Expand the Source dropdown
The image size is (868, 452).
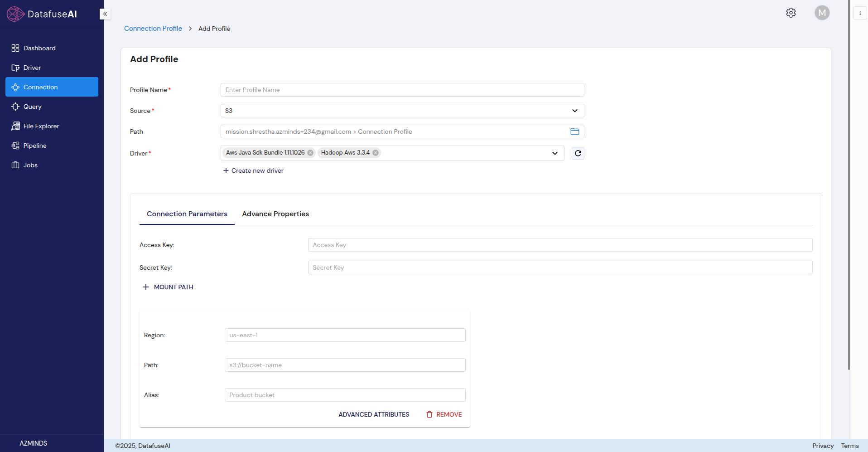click(574, 111)
